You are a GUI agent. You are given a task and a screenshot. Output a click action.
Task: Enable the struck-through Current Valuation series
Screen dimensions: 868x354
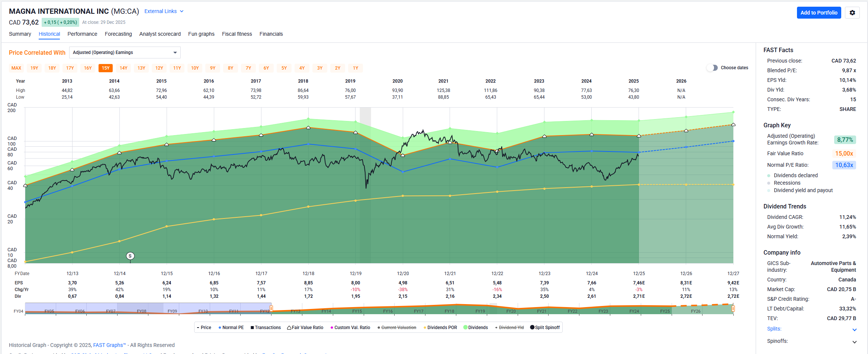pyautogui.click(x=398, y=328)
